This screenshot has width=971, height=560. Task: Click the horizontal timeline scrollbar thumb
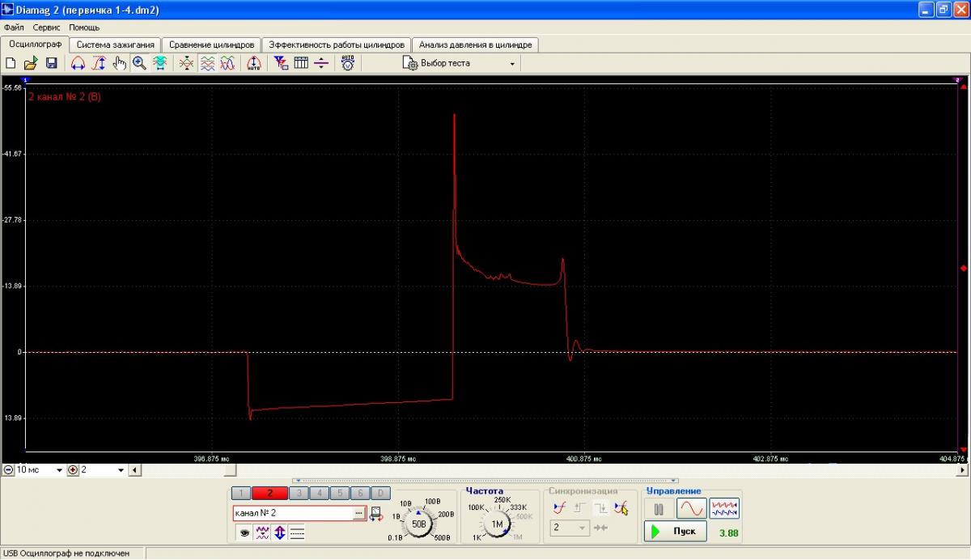[x=231, y=470]
